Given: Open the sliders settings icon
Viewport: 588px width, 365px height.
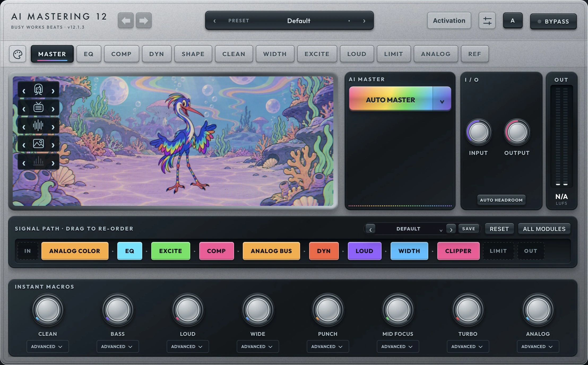Looking at the screenshot, I should (x=487, y=21).
